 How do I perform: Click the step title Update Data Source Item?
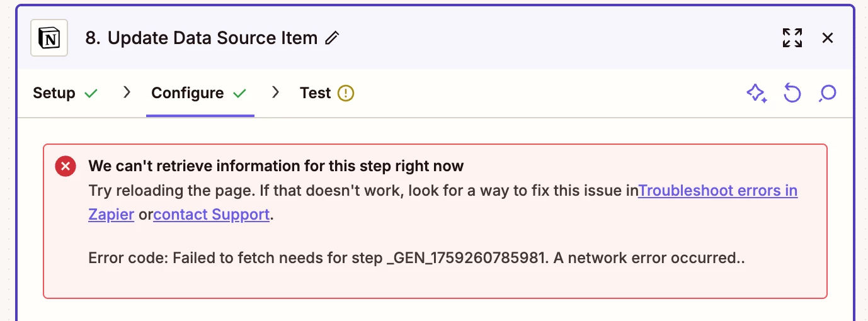click(202, 38)
